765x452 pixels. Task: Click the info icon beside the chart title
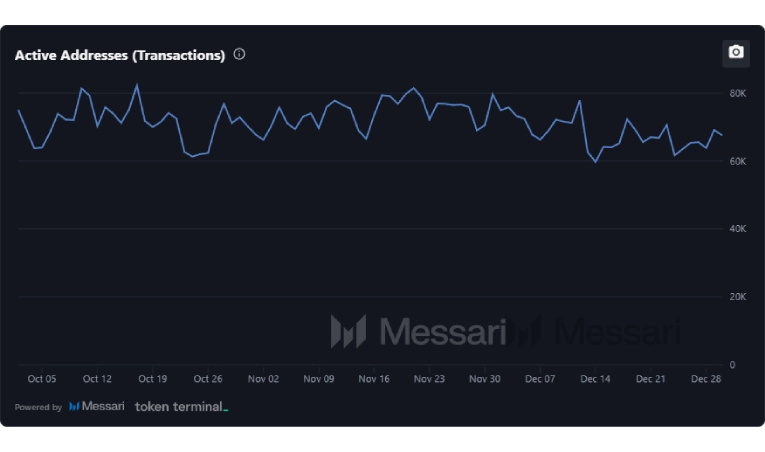pyautogui.click(x=239, y=54)
